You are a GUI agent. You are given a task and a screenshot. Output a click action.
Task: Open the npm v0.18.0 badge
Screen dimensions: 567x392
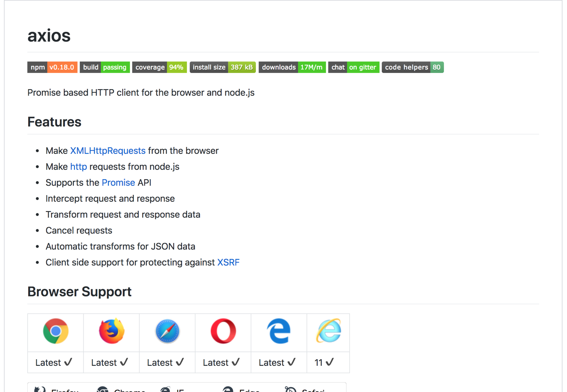pos(52,67)
